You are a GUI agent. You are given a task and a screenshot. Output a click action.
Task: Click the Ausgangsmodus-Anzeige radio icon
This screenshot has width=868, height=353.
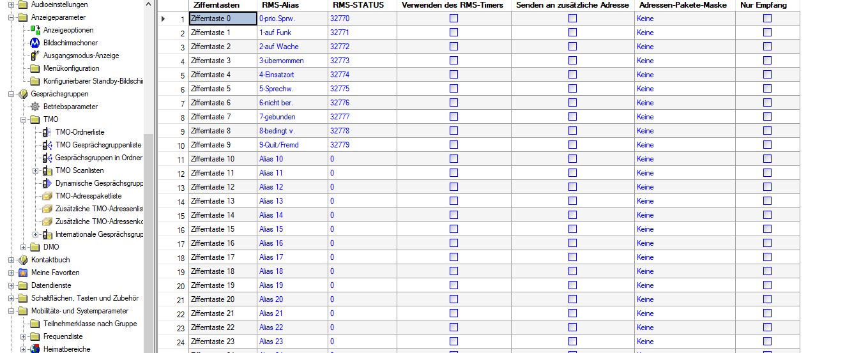point(35,56)
